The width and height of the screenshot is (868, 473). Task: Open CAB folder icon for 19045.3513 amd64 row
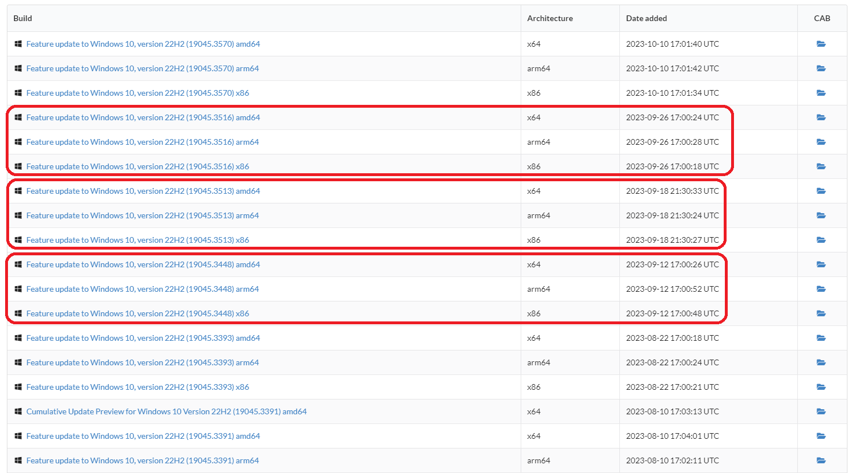821,191
